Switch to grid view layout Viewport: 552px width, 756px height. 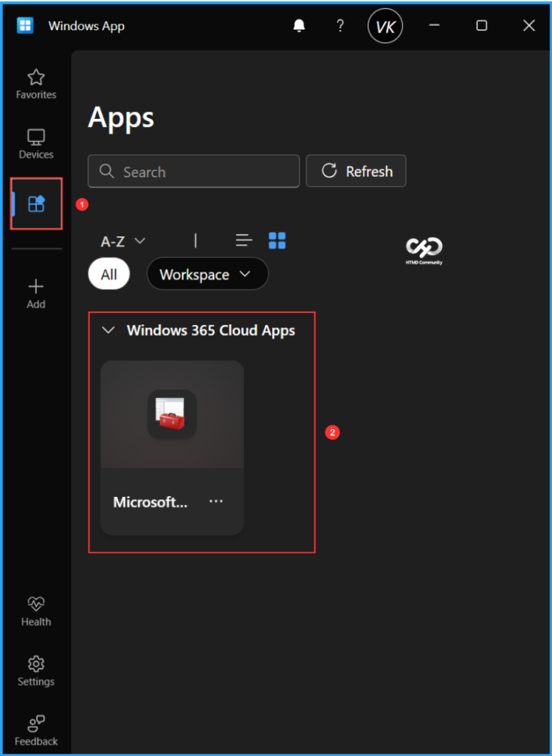point(277,240)
